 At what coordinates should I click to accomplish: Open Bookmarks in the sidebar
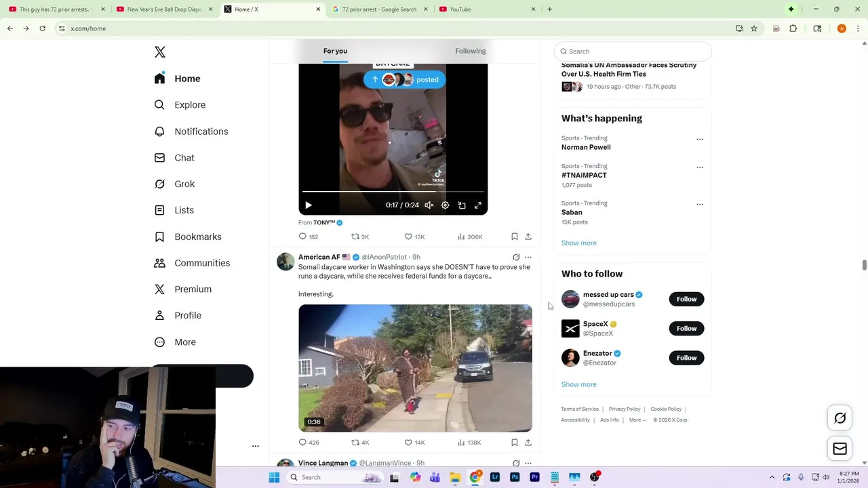(188, 237)
